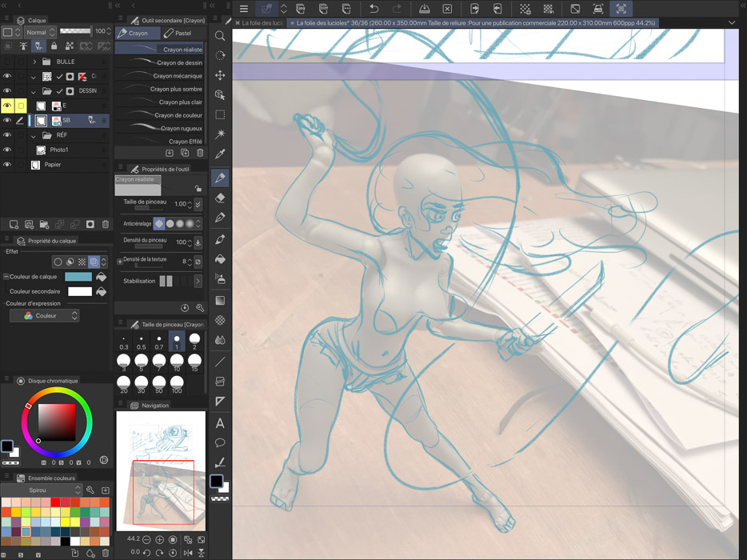747x560 pixels.
Task: Select the Auto-select magic wand tool
Action: tap(221, 134)
